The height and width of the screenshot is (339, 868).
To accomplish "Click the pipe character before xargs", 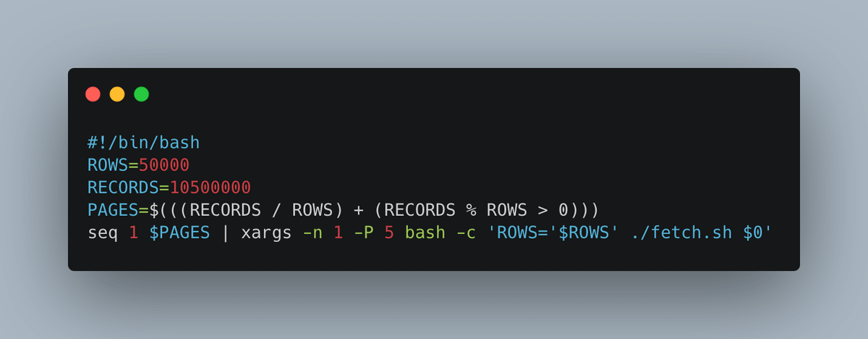I will (x=226, y=234).
